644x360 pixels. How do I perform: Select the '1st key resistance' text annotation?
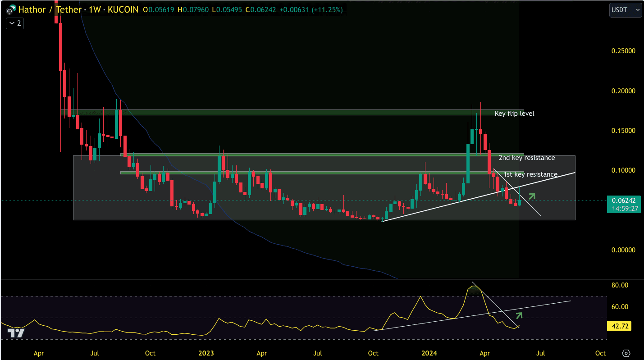pos(530,174)
